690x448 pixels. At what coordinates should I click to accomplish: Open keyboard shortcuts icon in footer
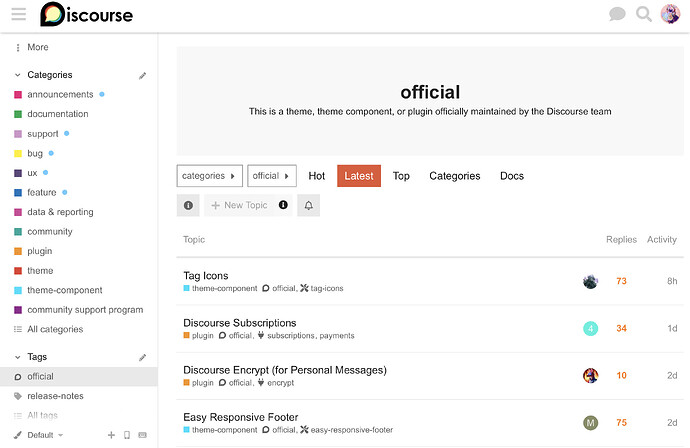coord(142,435)
